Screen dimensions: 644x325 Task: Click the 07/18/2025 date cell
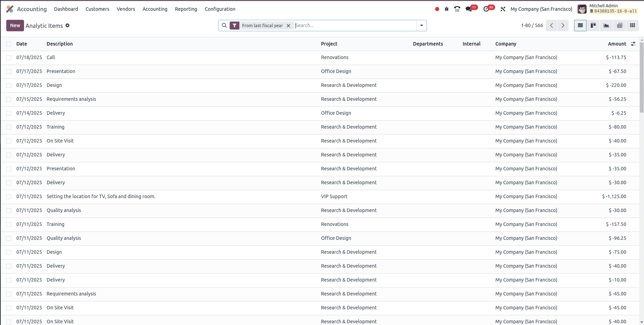(29, 57)
